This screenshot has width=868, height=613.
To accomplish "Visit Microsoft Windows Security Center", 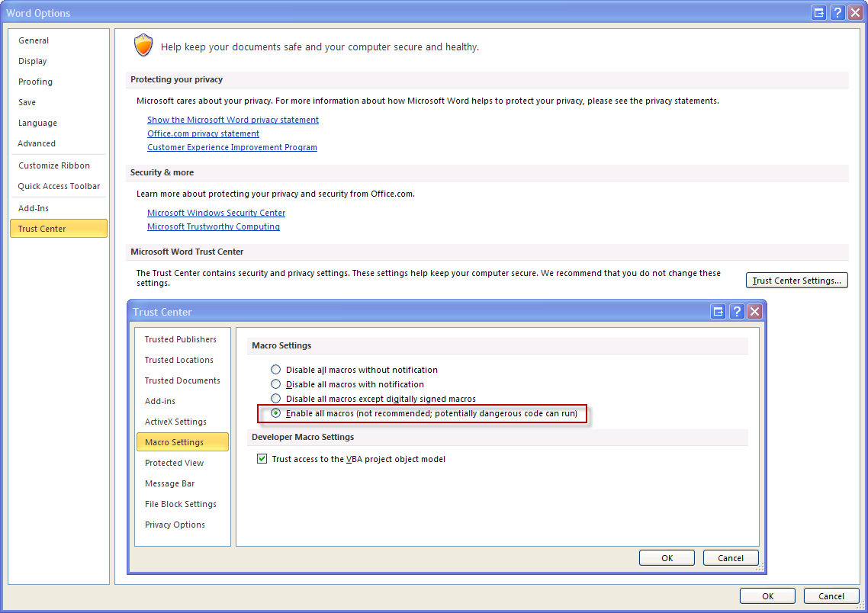I will click(x=216, y=213).
